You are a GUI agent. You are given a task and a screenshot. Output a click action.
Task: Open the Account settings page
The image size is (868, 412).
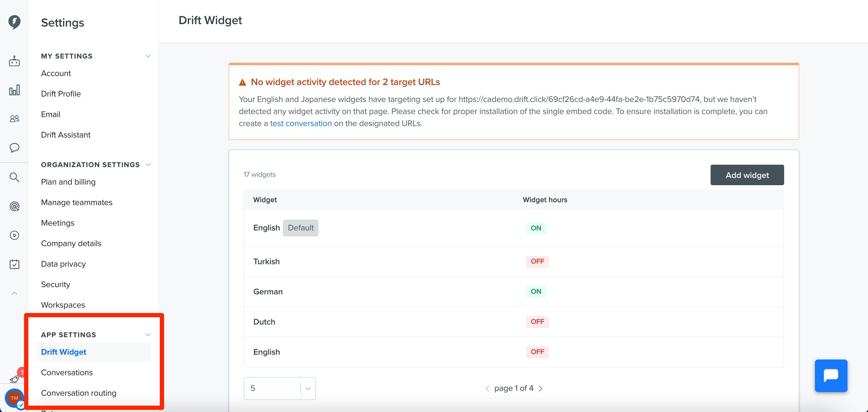tap(55, 73)
